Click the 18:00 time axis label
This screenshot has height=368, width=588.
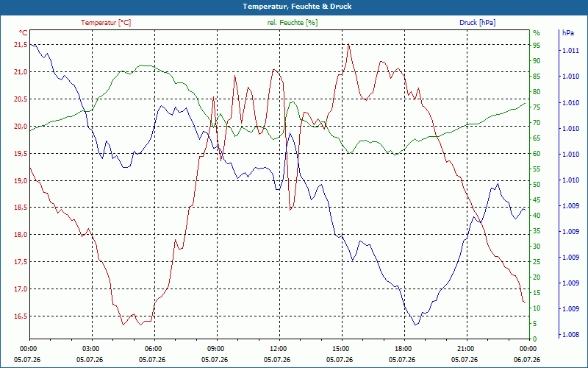pyautogui.click(x=404, y=349)
